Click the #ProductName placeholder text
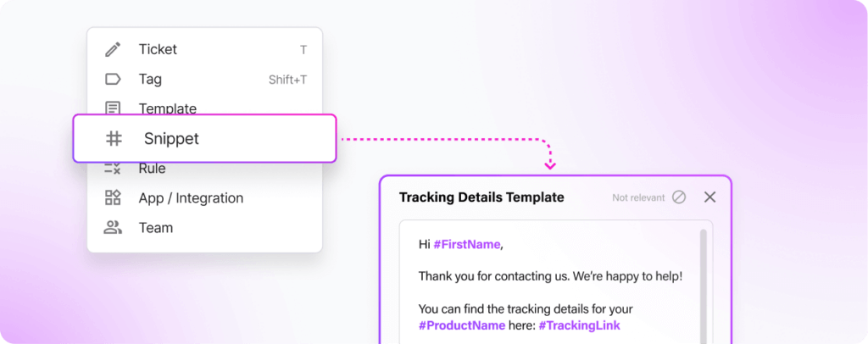 (462, 325)
